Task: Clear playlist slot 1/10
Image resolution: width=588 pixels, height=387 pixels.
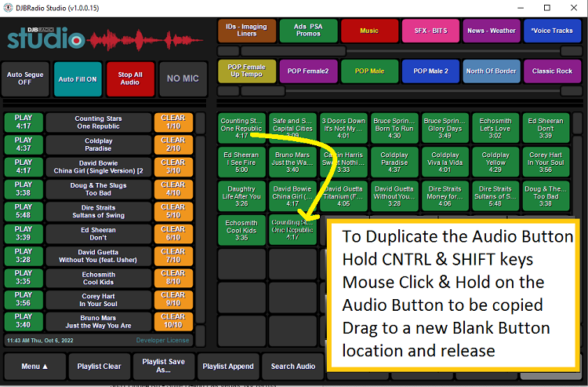Action: (x=173, y=122)
